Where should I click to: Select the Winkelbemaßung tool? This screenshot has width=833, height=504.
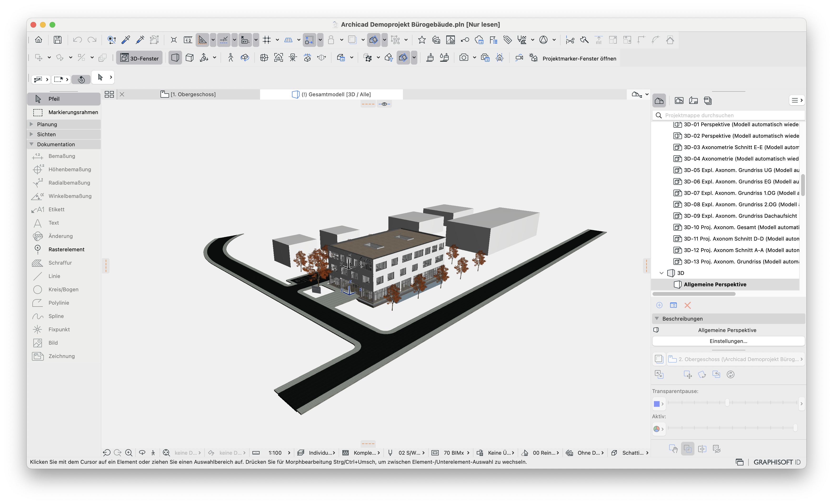tap(64, 196)
